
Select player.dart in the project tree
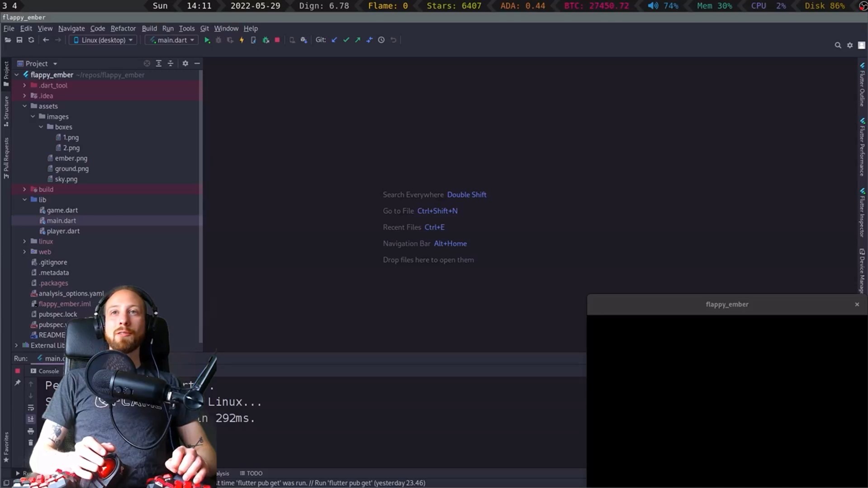point(63,231)
